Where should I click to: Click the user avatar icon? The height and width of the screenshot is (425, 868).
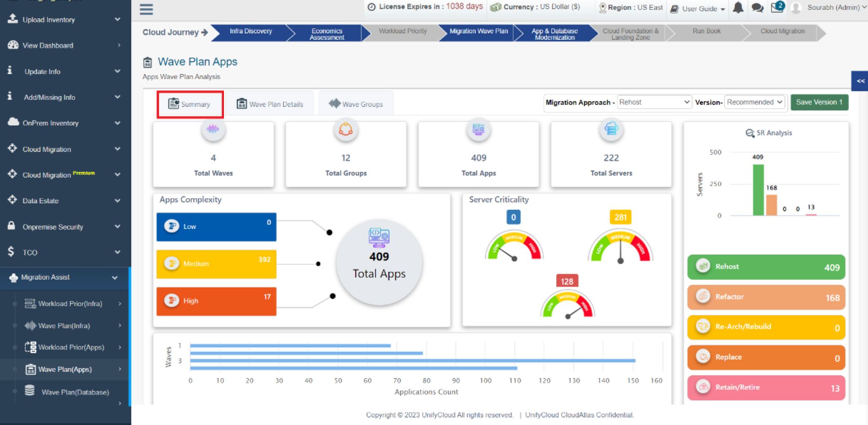796,8
